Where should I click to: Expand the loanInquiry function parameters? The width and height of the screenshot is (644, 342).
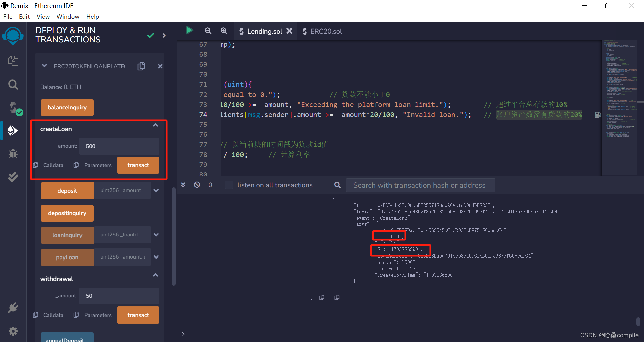(x=156, y=235)
